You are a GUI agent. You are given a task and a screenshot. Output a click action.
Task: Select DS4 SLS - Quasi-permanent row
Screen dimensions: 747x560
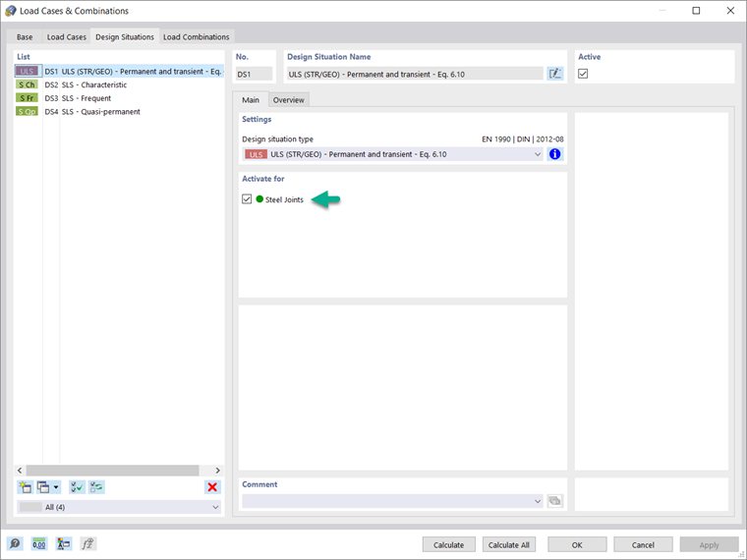(119, 111)
